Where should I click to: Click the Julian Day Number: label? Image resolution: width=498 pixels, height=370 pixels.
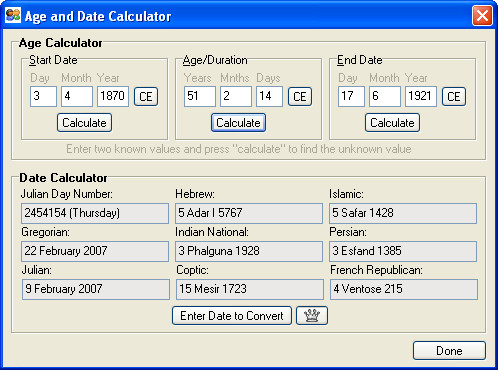click(67, 194)
